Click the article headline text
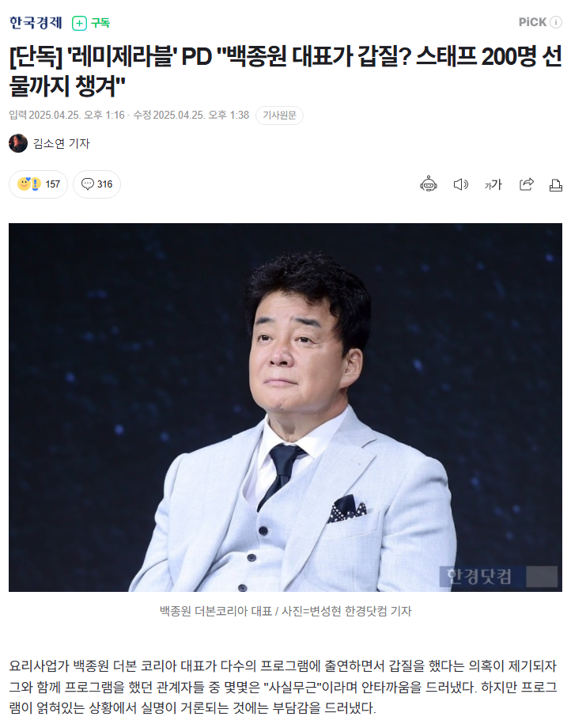The image size is (586, 728). pos(285,70)
